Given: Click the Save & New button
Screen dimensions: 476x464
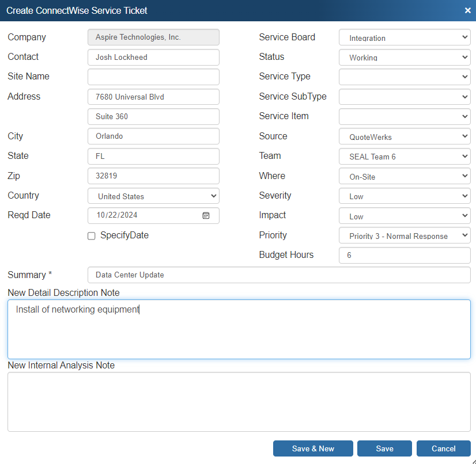Looking at the screenshot, I should pyautogui.click(x=313, y=448).
